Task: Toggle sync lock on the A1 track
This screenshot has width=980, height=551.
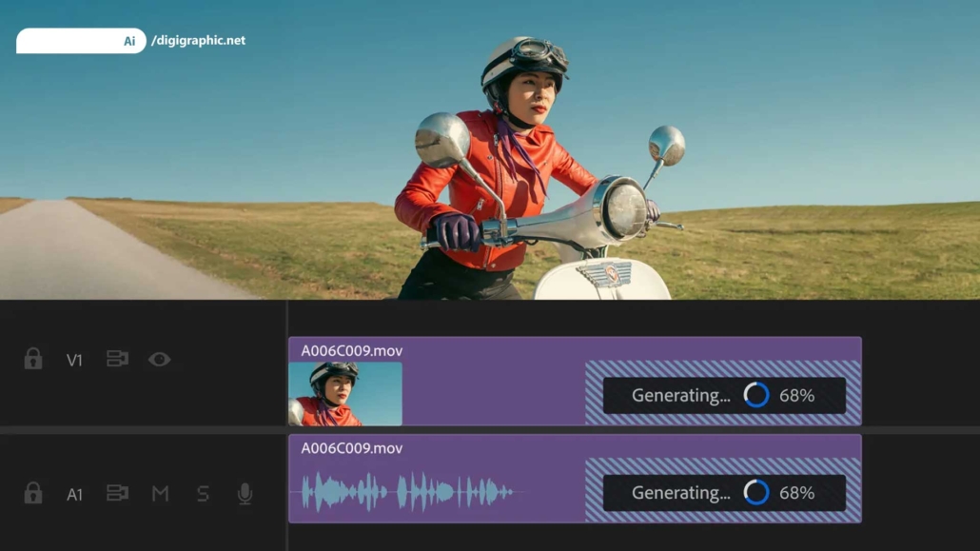Action: 117,494
